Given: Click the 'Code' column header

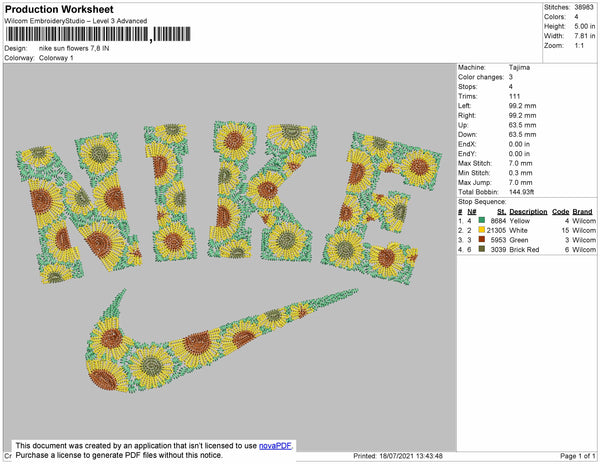Looking at the screenshot, I should pos(561,212).
